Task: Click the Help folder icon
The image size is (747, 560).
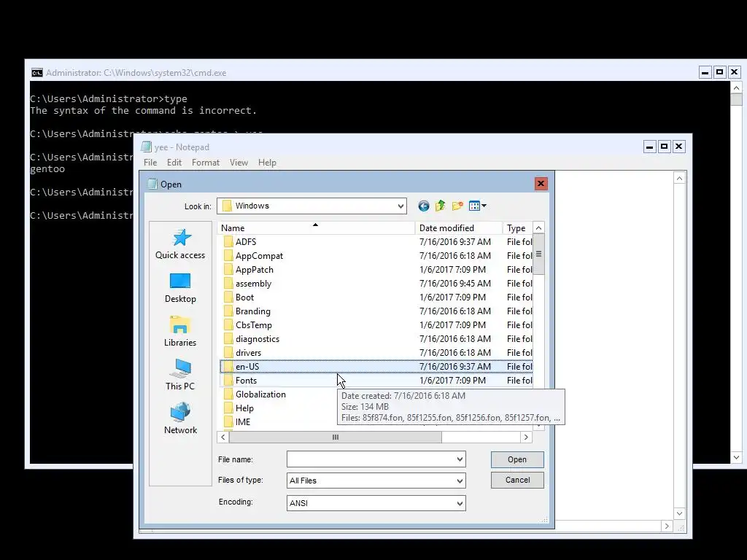Action: point(228,408)
